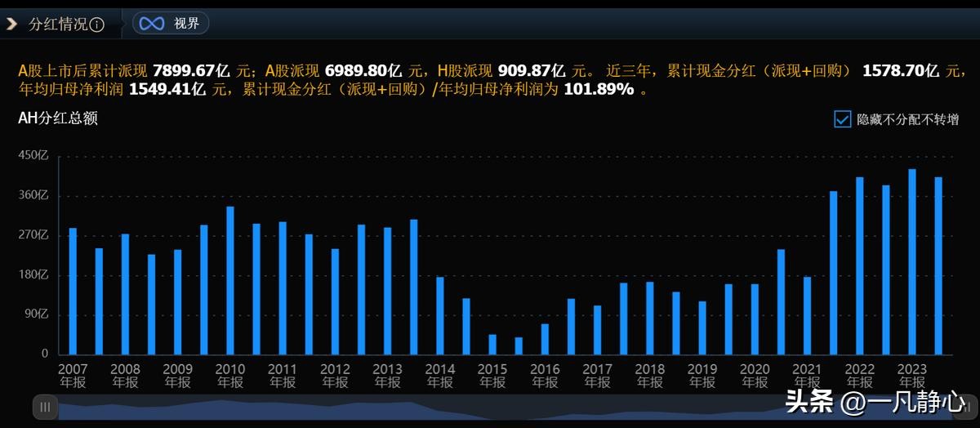This screenshot has height=428, width=980.
Task: Click the 450亿 y-axis label
Action: click(33, 156)
